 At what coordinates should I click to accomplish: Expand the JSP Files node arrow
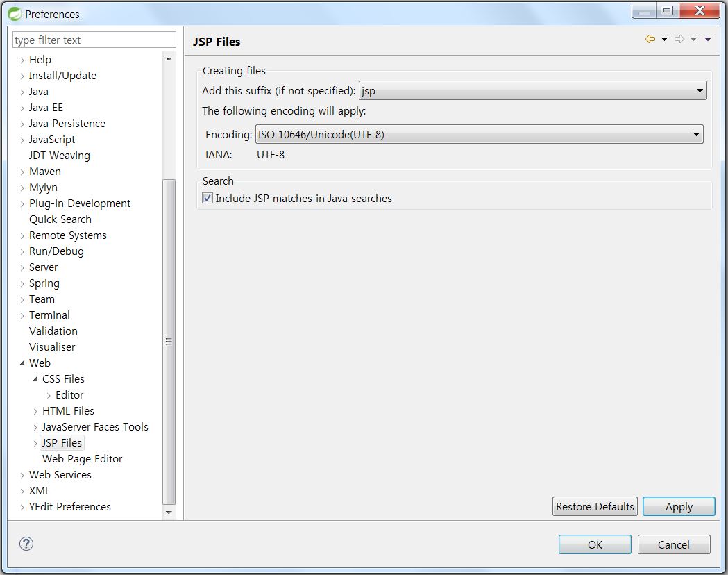(x=35, y=444)
